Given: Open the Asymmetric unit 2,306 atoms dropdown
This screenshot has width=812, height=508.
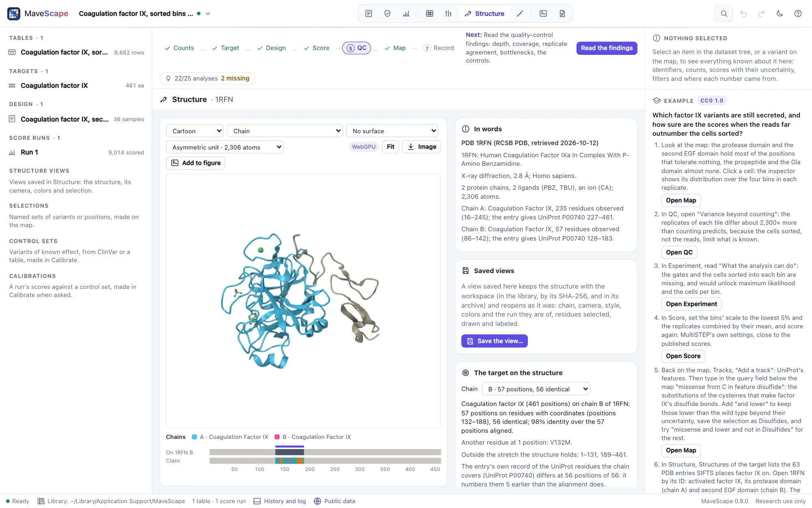Looking at the screenshot, I should point(225,147).
